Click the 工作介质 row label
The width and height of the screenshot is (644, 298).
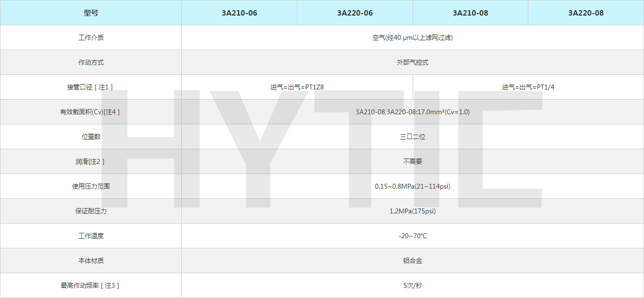coord(91,37)
